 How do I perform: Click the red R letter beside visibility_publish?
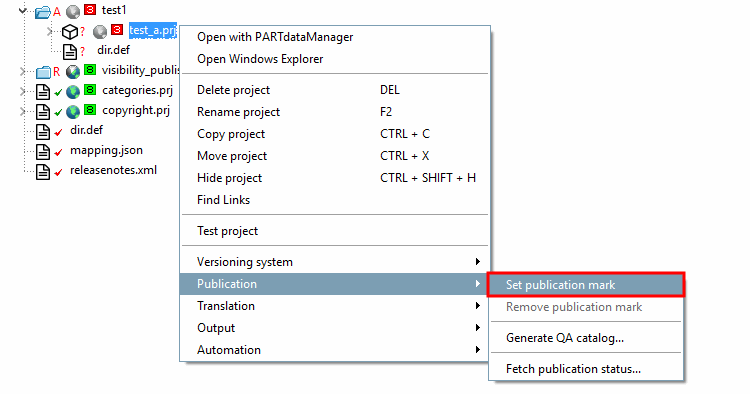(56, 72)
